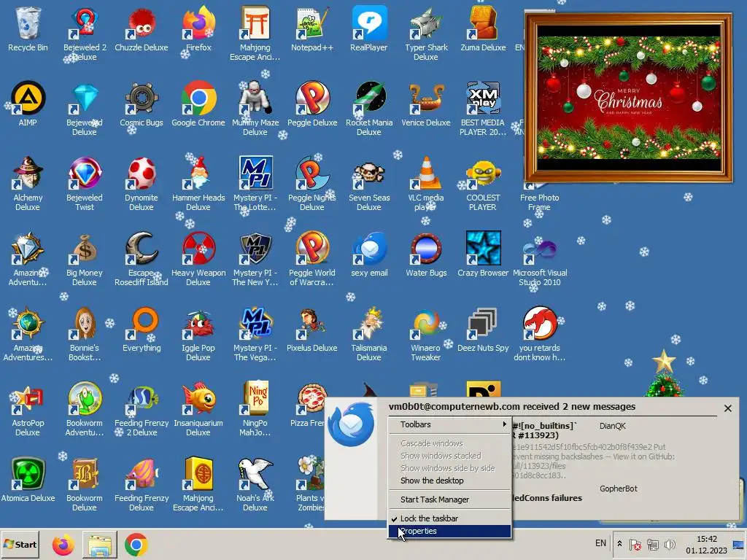This screenshot has height=560, width=747.
Task: Click the AIMP desktop shortcut
Action: point(28,105)
